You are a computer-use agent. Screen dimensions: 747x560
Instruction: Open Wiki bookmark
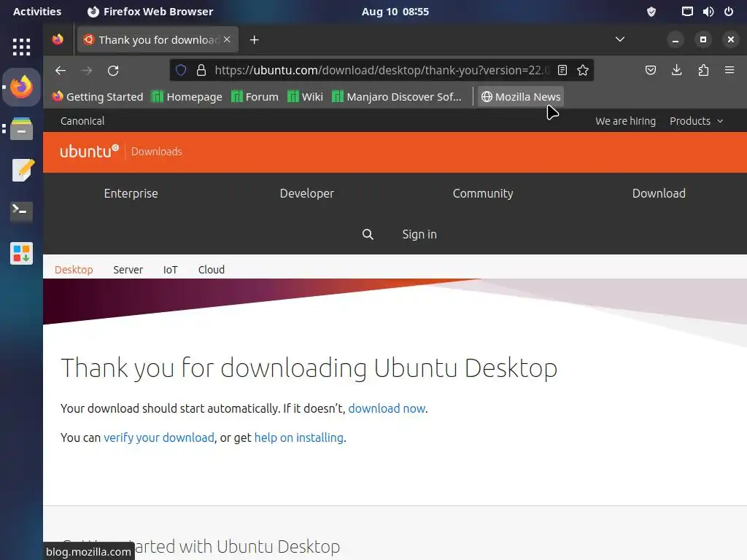[306, 97]
